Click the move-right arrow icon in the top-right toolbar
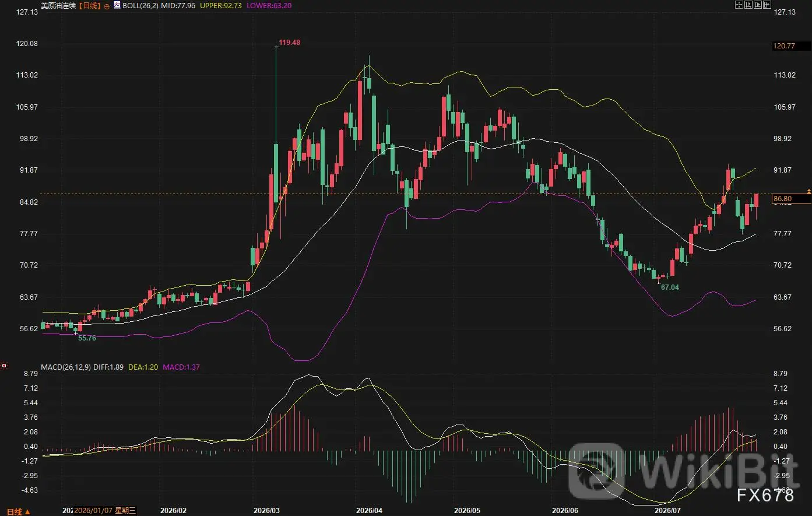 767,5
